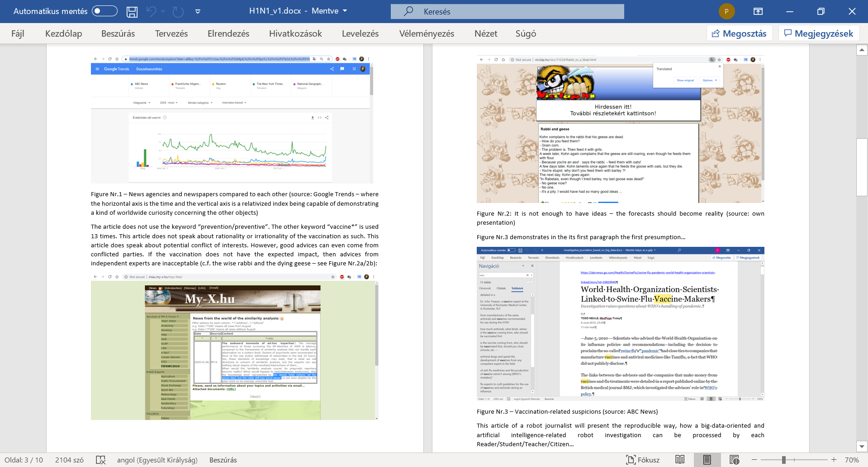The image size is (868, 467).
Task: Click the vertical scrollbar thumb
Action: 862,167
